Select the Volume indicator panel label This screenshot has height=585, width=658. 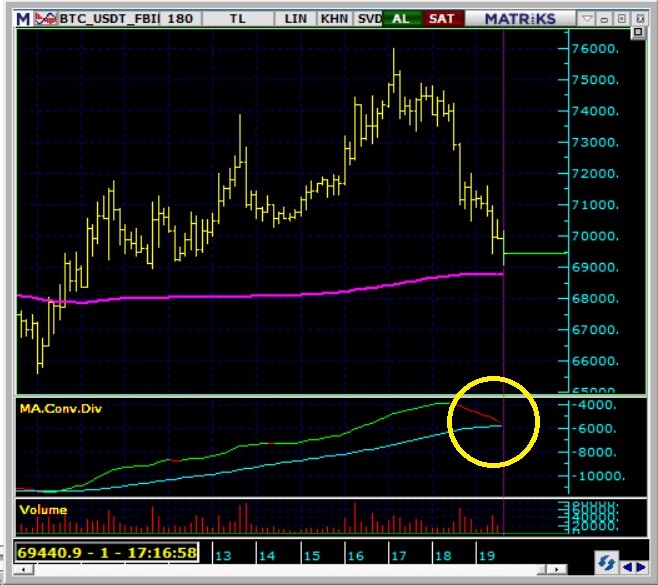43,509
